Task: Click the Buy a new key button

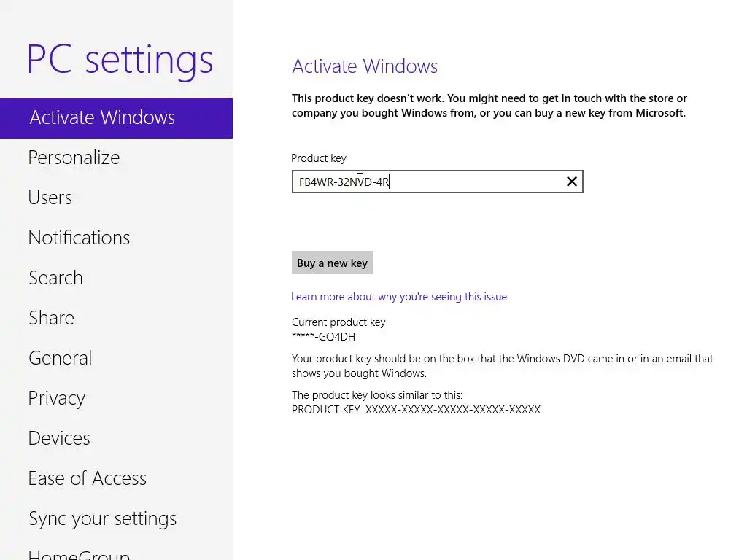Action: [332, 262]
